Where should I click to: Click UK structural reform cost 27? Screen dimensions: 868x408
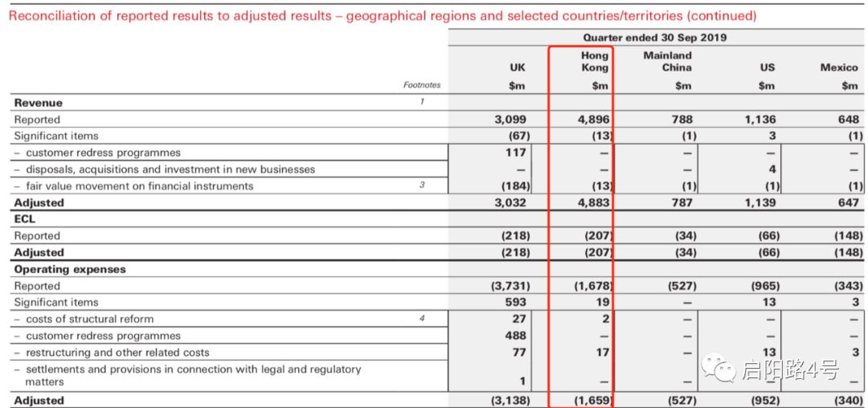pos(518,319)
